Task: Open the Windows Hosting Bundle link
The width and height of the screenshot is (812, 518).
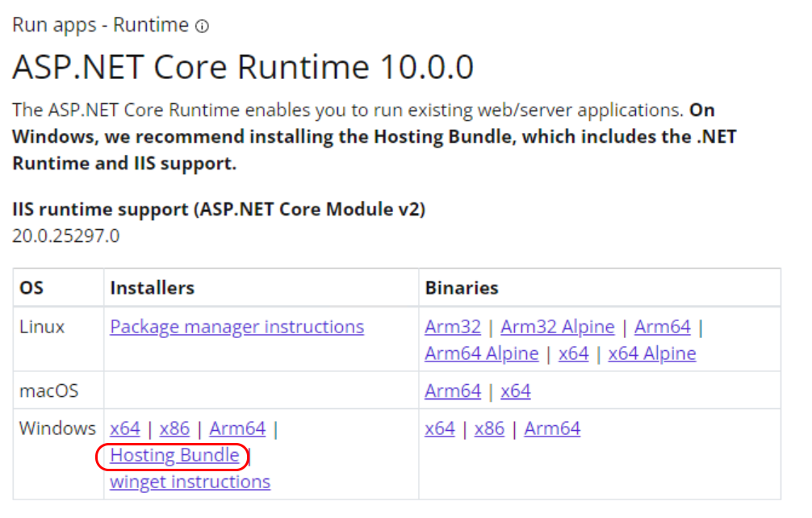Action: tap(174, 455)
